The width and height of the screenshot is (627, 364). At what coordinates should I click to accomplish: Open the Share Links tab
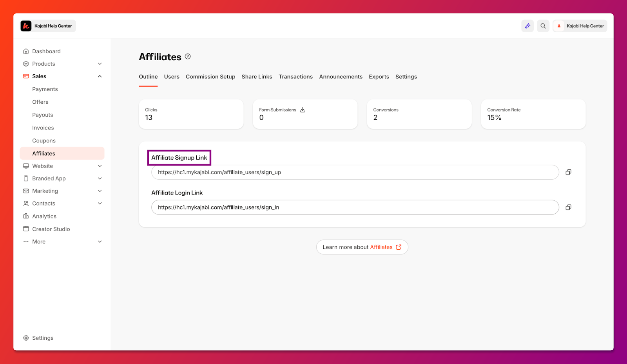coord(257,77)
